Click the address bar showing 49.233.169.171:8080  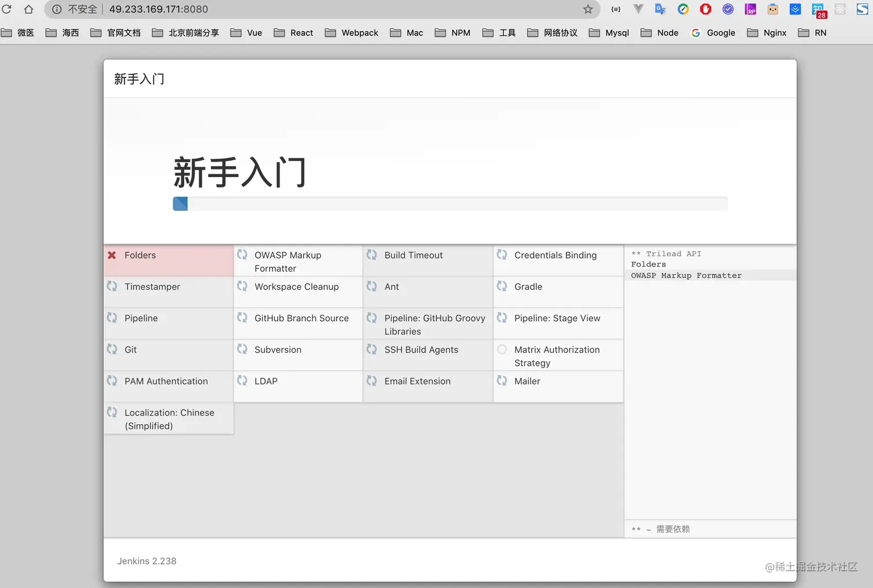pyautogui.click(x=323, y=9)
